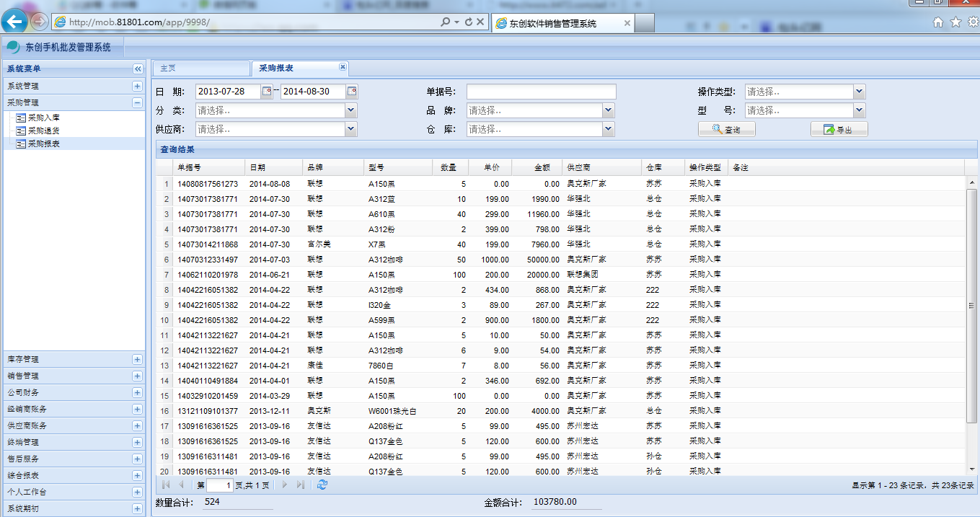Image resolution: width=980 pixels, height=517 pixels.
Task: Open the 品牌 dropdown list
Action: [x=609, y=110]
